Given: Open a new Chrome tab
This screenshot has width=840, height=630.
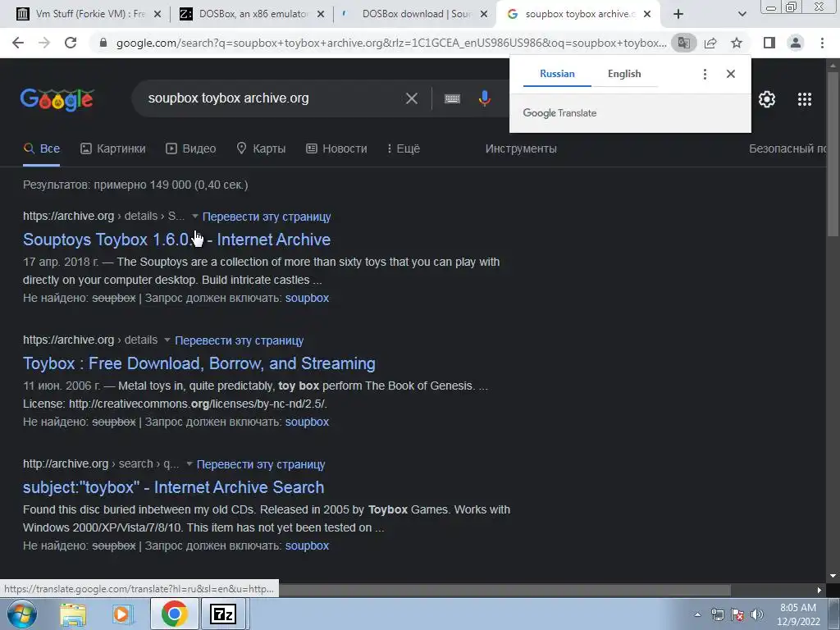Looking at the screenshot, I should pos(678,14).
